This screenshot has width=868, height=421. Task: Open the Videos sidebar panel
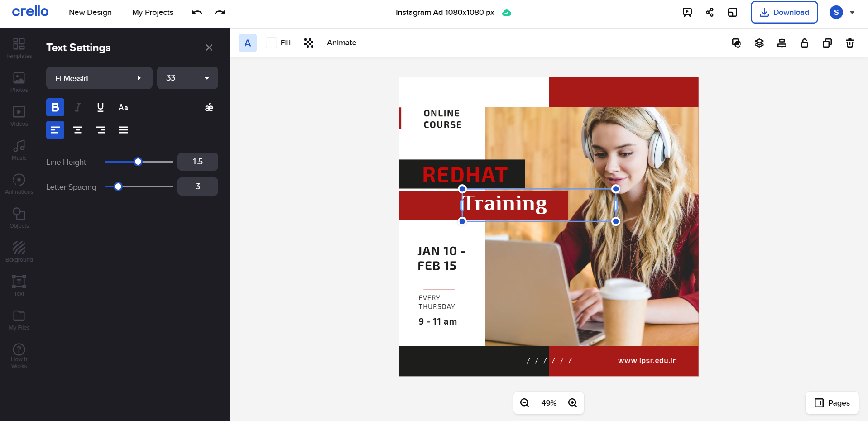[x=19, y=116]
